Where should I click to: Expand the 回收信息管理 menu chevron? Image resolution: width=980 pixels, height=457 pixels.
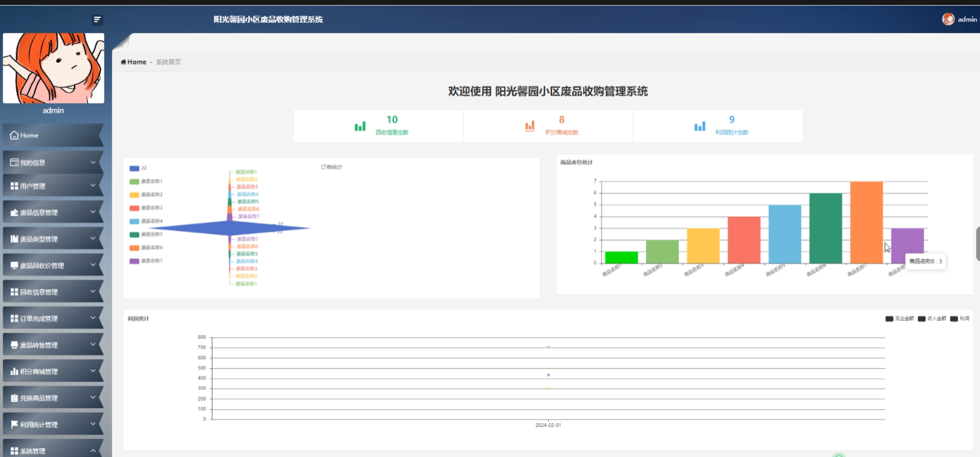[x=93, y=292]
